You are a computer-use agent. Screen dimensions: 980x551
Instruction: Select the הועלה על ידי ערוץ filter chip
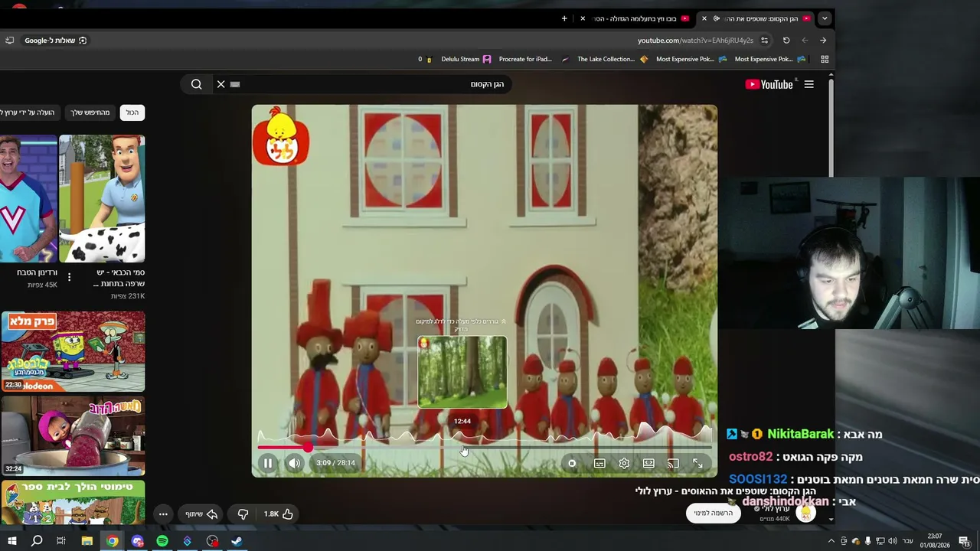coord(29,112)
